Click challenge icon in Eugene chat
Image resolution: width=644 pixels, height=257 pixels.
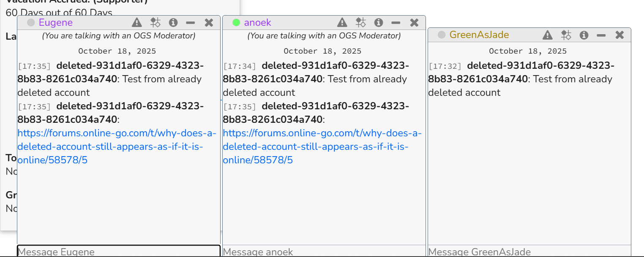coord(155,23)
